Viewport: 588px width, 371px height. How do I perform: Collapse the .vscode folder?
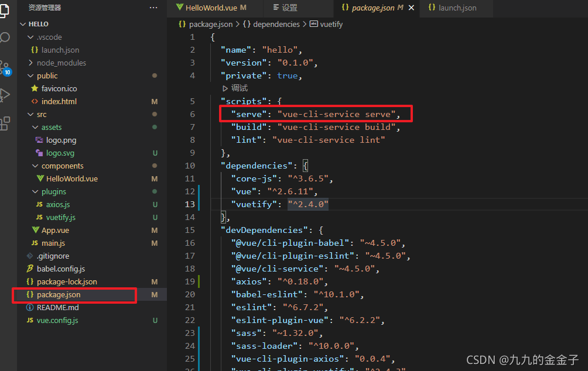[x=32, y=37]
